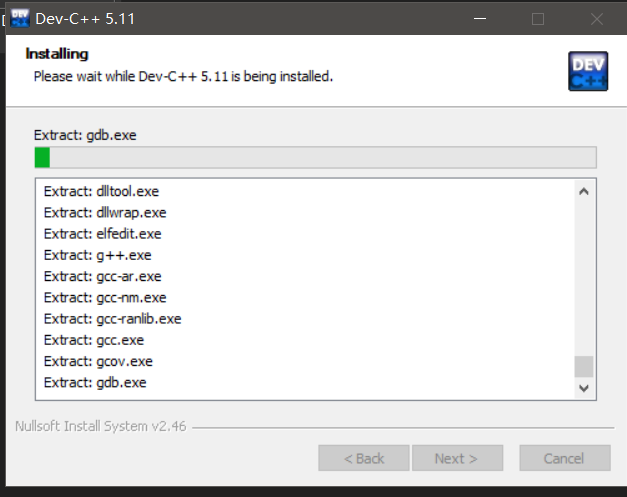Screen dimensions: 627x497
Task: Click the log scroll down arrow
Action: coord(585,387)
